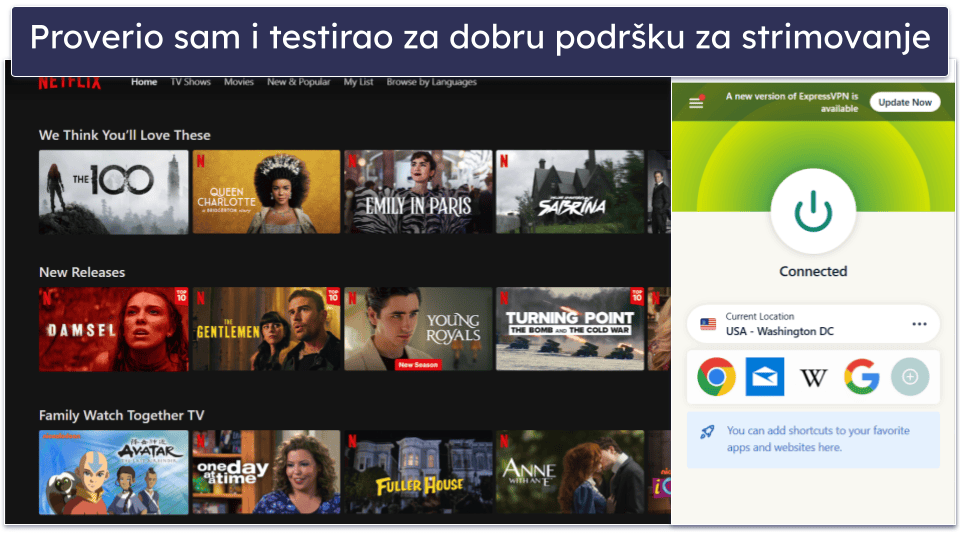Viewport: 960px width, 540px height.
Task: Select Fuller House thumbnail
Action: (418, 472)
